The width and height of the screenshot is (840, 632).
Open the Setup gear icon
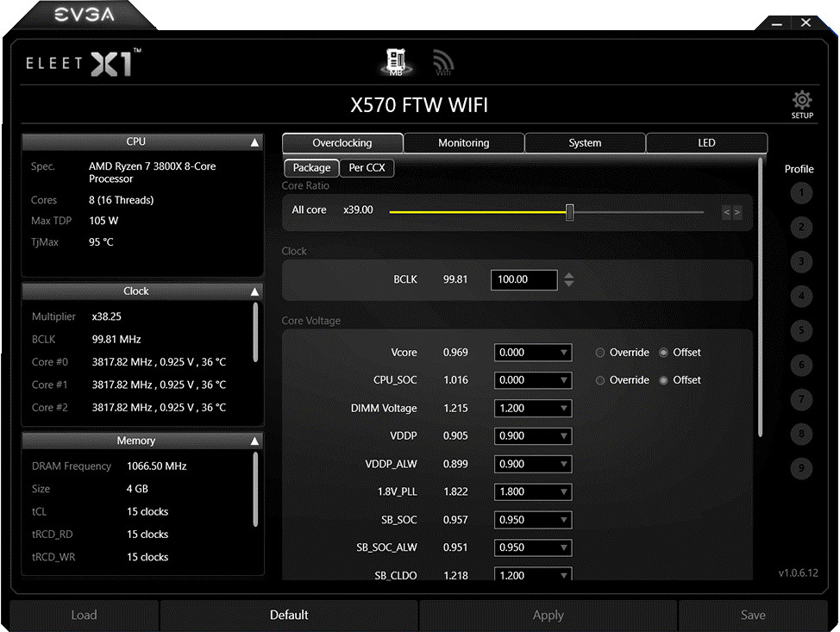click(x=802, y=103)
